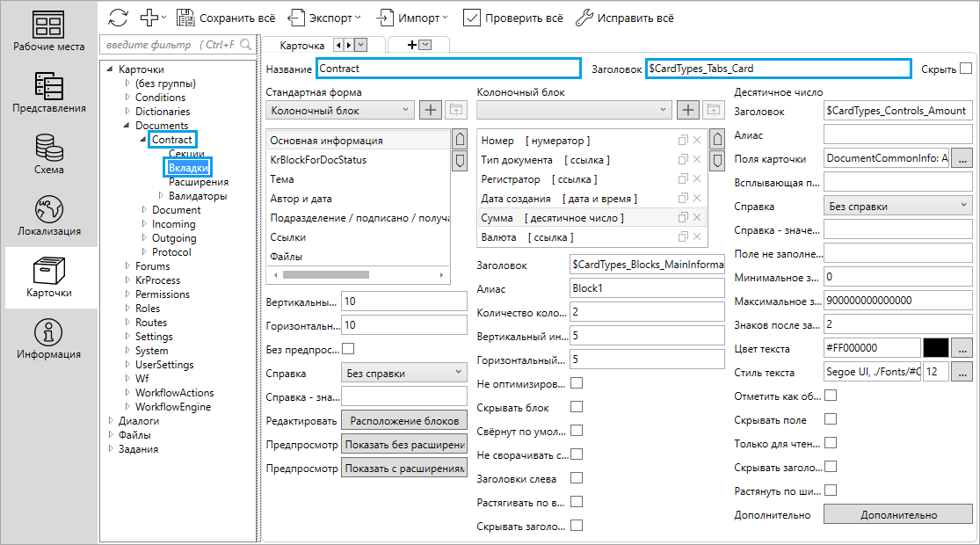The width and height of the screenshot is (980, 545).
Task: Open the Локализация section in sidebar
Action: [49, 215]
